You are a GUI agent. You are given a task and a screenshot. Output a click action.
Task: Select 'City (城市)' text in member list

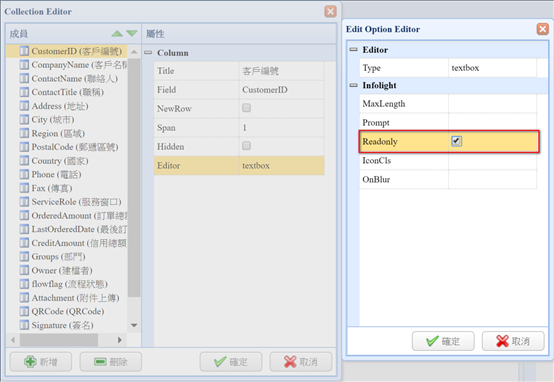(x=53, y=120)
